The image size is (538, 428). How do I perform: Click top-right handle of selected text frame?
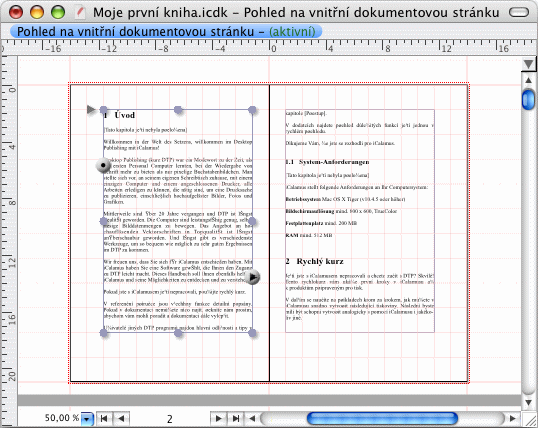(x=252, y=110)
